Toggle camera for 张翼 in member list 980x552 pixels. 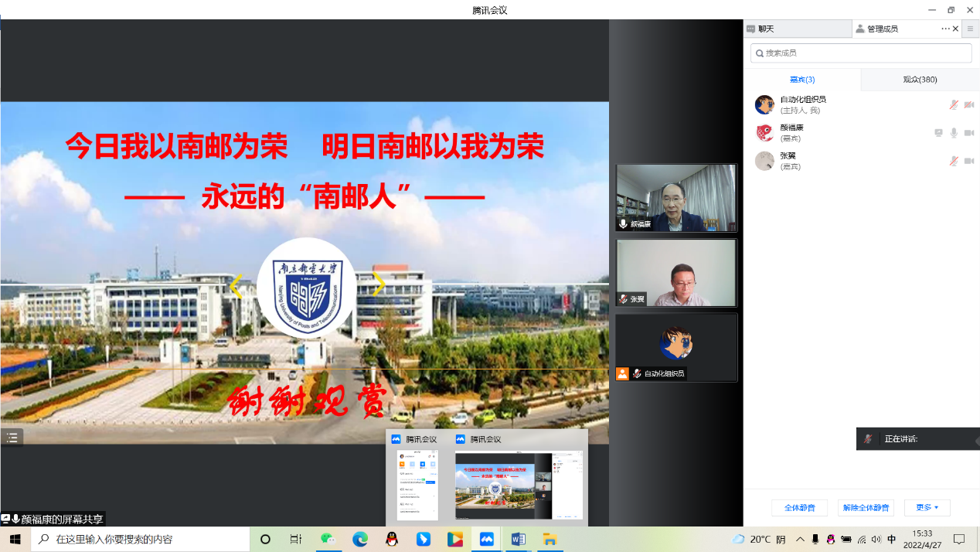click(x=969, y=161)
